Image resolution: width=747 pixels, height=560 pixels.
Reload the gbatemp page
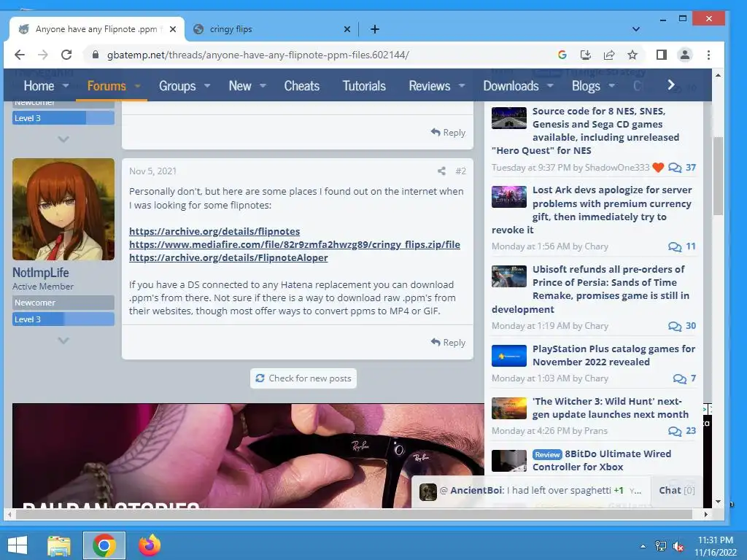pos(66,55)
